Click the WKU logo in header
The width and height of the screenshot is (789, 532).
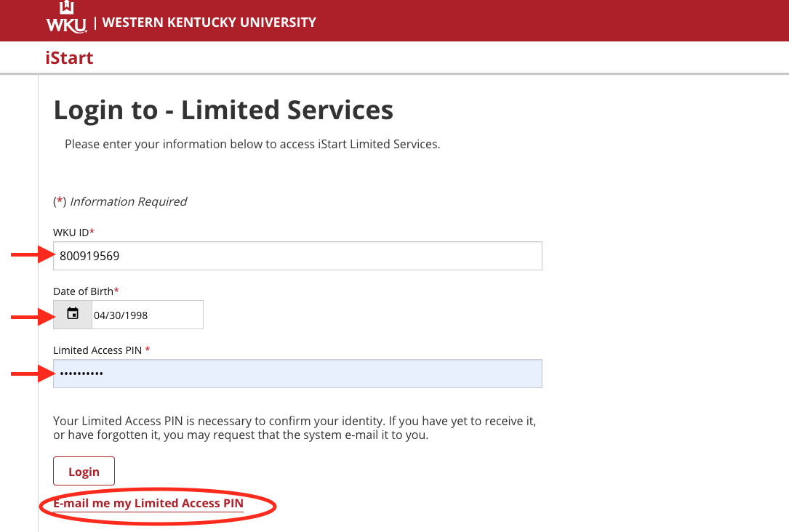[66, 17]
